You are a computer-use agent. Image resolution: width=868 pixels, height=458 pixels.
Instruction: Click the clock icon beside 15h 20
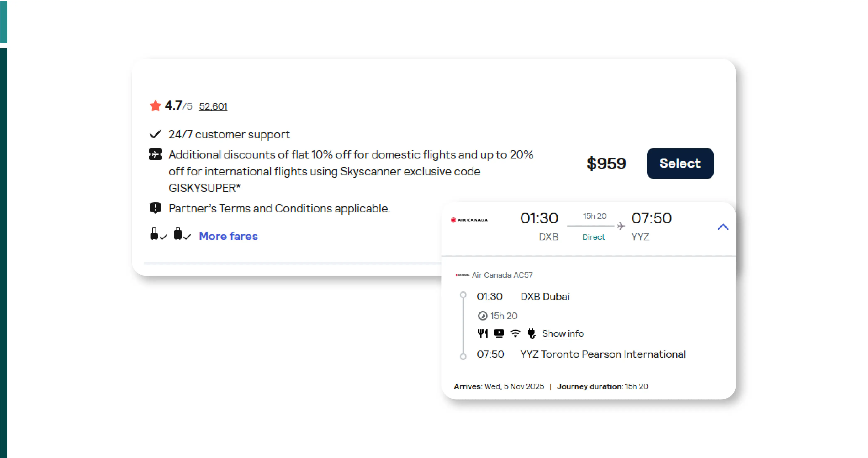pyautogui.click(x=483, y=316)
